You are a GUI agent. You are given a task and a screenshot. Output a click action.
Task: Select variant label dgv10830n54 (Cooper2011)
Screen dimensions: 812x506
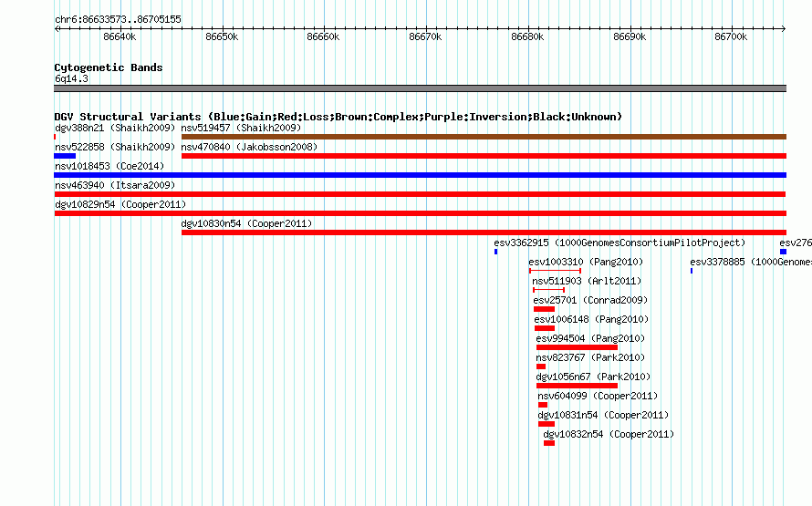[246, 223]
